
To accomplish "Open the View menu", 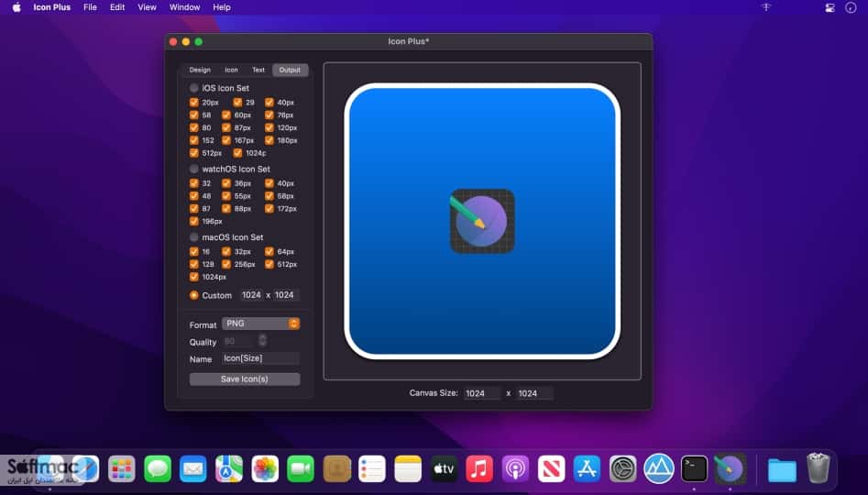I will coord(147,7).
